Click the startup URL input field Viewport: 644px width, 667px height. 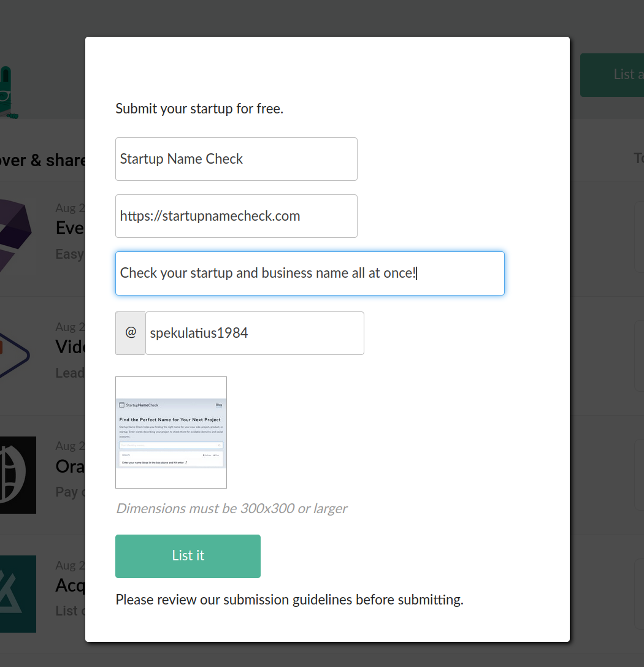[236, 216]
